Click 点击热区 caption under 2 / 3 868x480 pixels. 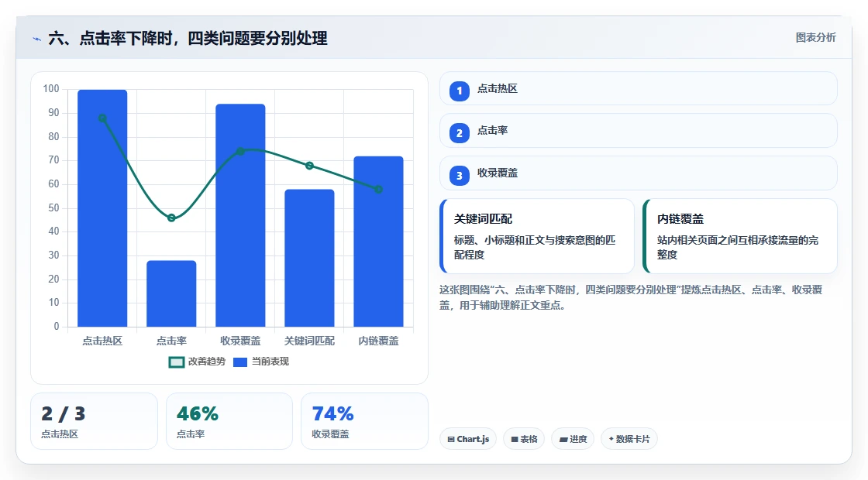(60, 434)
